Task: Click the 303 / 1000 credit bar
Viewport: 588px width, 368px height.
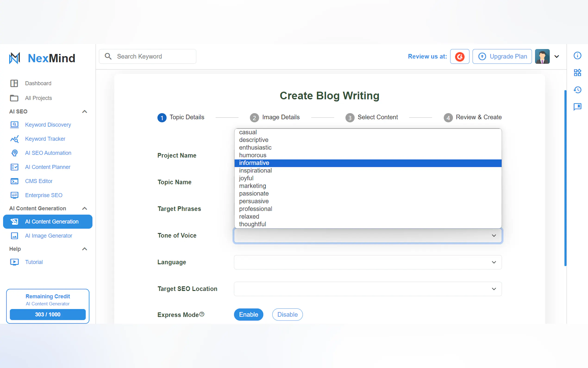Action: pyautogui.click(x=48, y=314)
